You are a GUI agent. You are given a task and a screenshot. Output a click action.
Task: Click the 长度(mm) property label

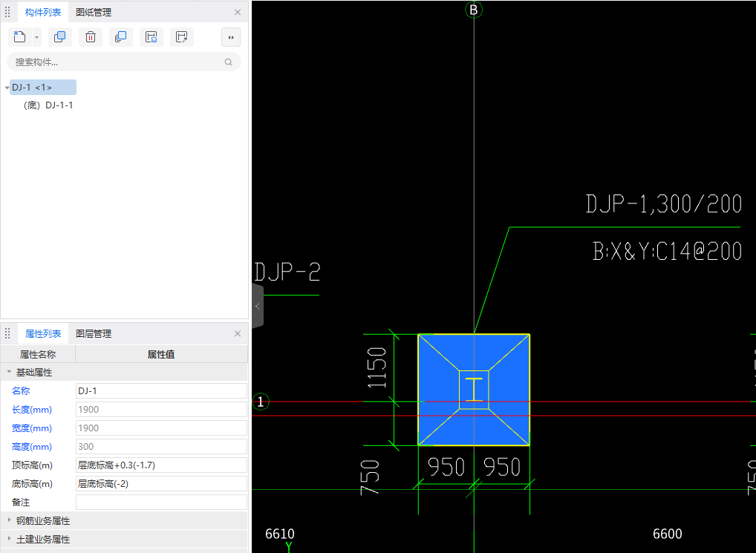click(x=32, y=410)
